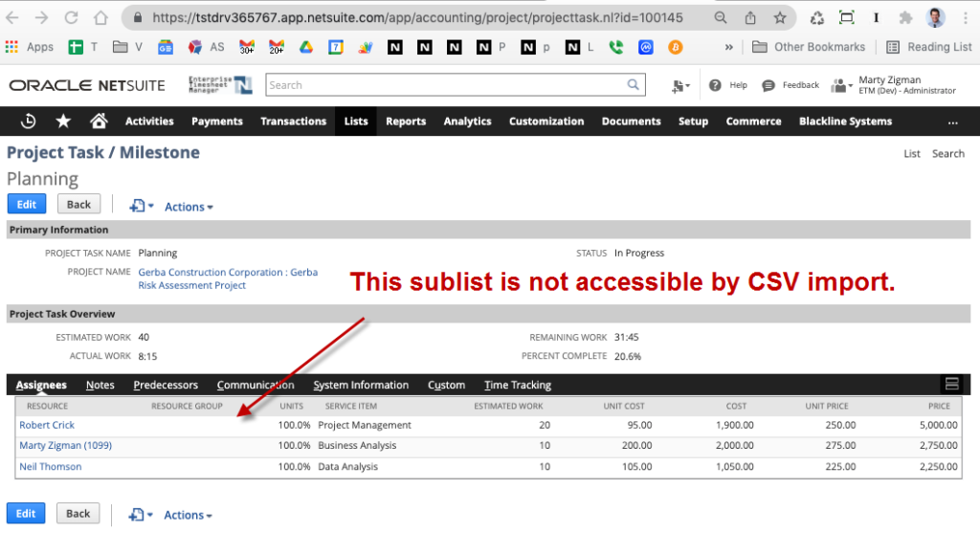The image size is (980, 533).
Task: Bookmark this page with the star icon
Action: (x=779, y=17)
